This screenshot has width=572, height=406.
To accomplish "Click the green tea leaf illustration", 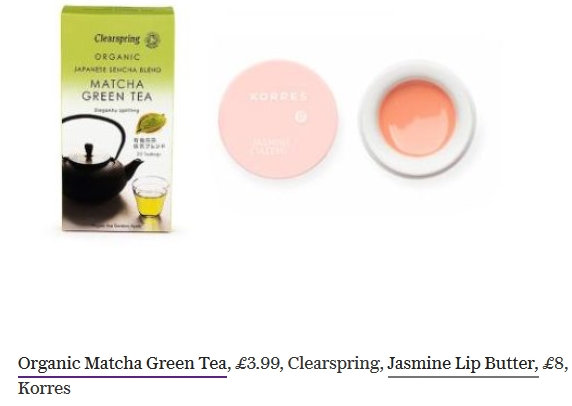I will 151,123.
